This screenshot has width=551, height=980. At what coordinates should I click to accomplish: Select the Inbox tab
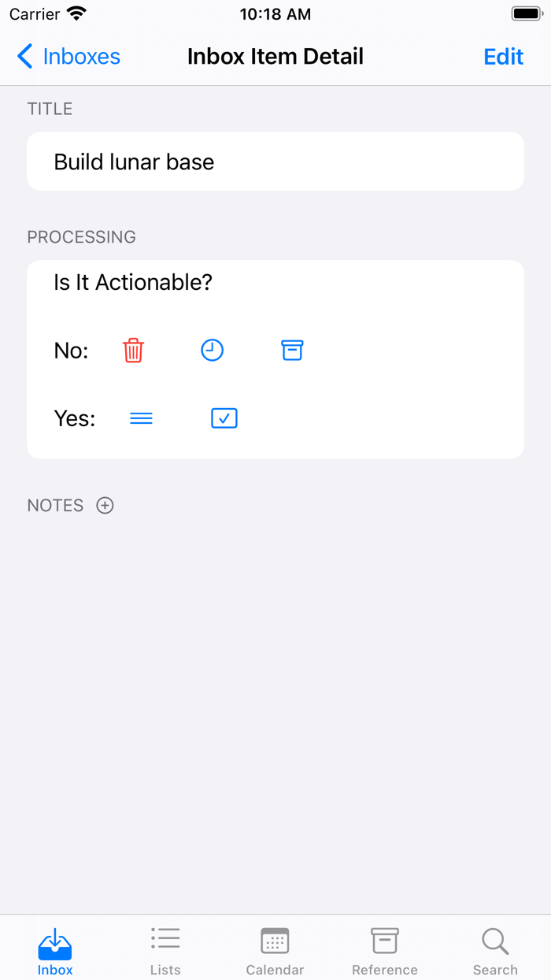pyautogui.click(x=55, y=951)
